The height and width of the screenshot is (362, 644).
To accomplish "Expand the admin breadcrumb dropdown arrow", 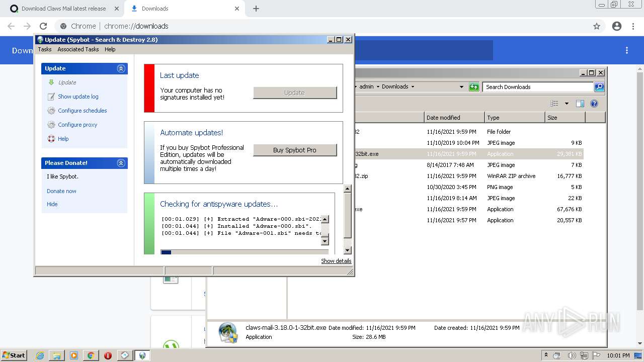I will pyautogui.click(x=378, y=87).
